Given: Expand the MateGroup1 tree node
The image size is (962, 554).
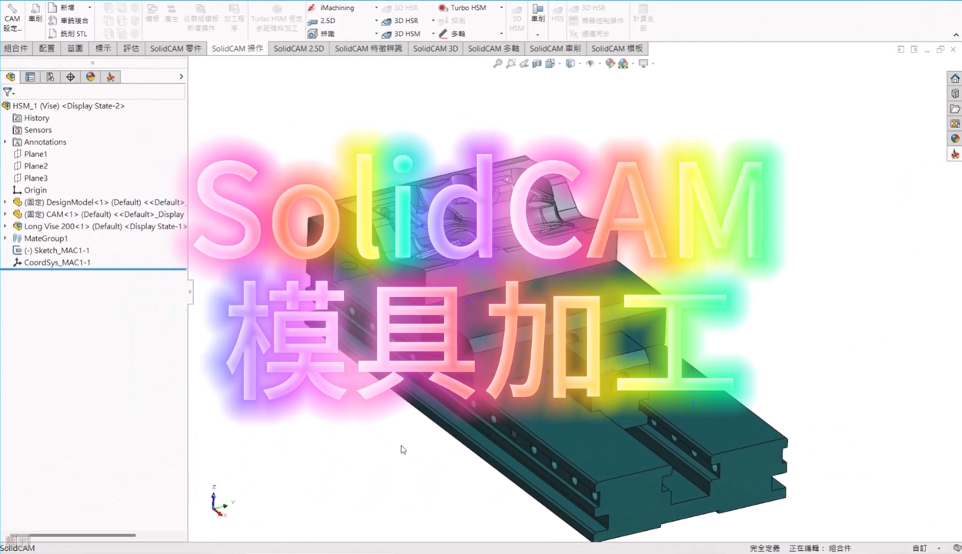Looking at the screenshot, I should point(6,238).
